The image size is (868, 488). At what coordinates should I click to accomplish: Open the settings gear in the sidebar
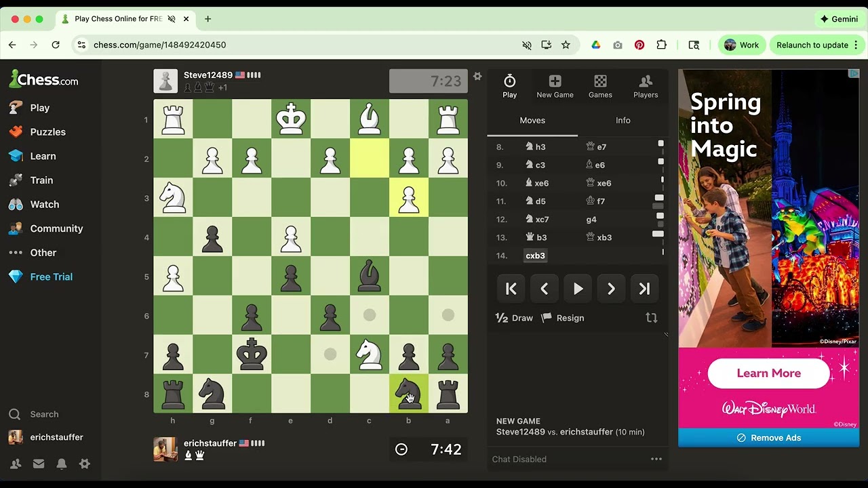point(85,464)
